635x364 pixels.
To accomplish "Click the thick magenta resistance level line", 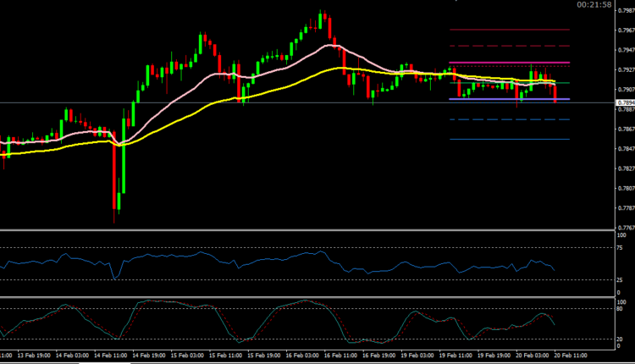I will pyautogui.click(x=508, y=63).
